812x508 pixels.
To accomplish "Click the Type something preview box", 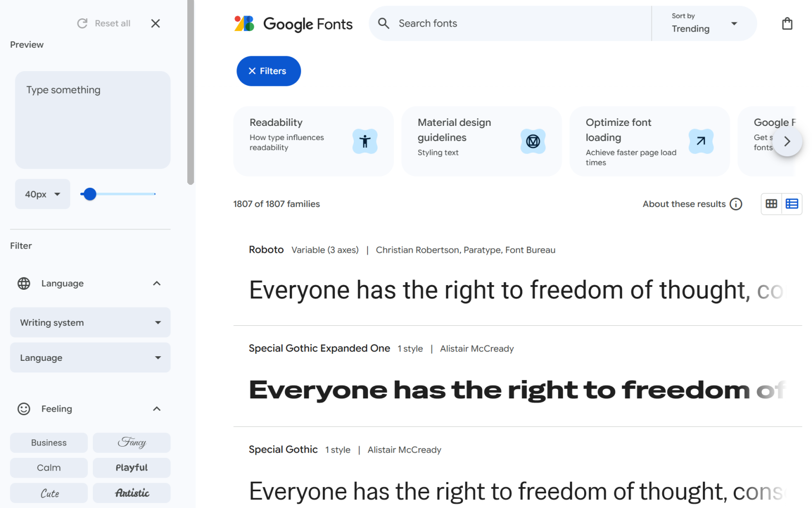I will point(93,120).
